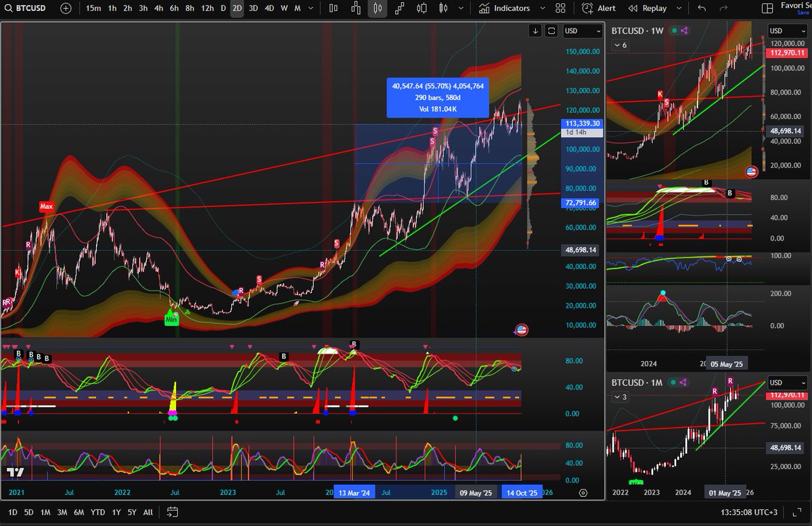Click the blue price label 72,791.66
812x526 pixels.
click(x=581, y=202)
